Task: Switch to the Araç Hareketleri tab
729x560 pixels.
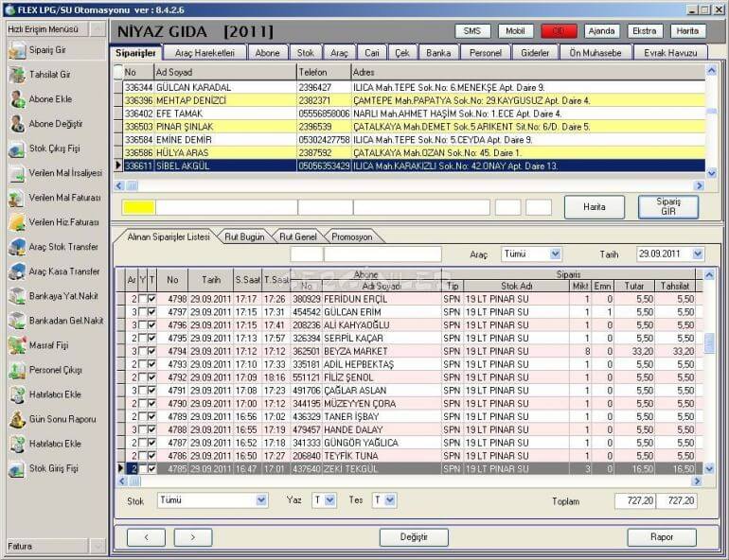Action: (x=204, y=53)
